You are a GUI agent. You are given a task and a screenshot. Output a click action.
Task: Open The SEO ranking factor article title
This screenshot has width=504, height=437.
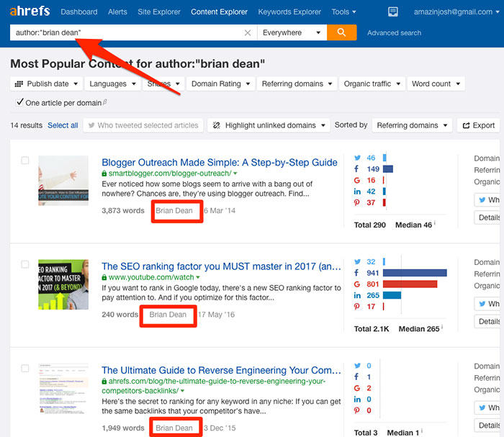tap(222, 266)
